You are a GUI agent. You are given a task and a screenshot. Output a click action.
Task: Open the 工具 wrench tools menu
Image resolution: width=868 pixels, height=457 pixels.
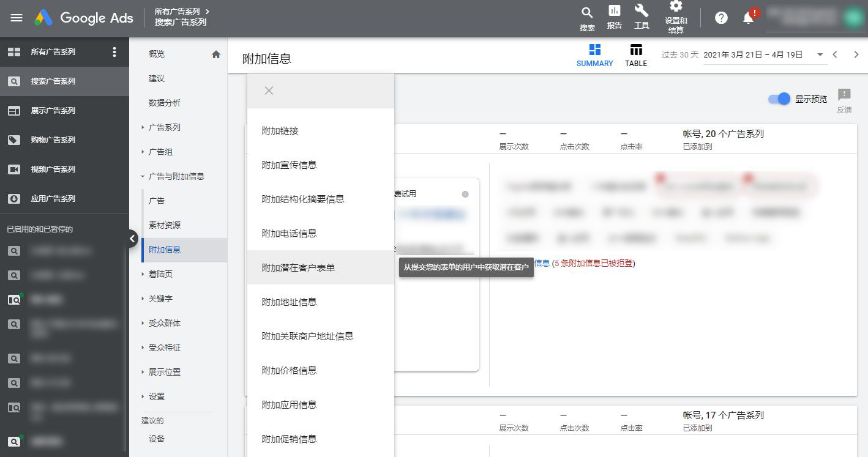[642, 17]
